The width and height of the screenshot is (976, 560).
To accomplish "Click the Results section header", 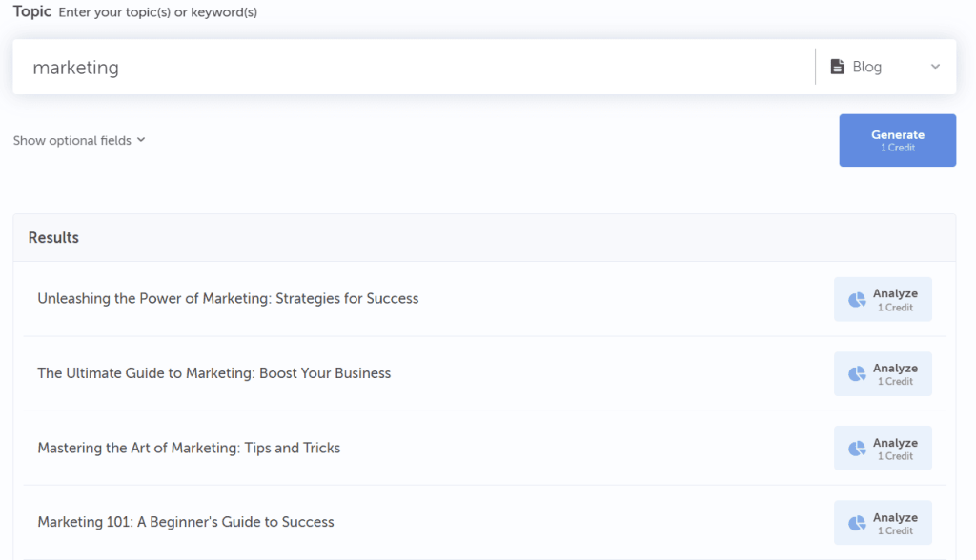I will click(53, 238).
